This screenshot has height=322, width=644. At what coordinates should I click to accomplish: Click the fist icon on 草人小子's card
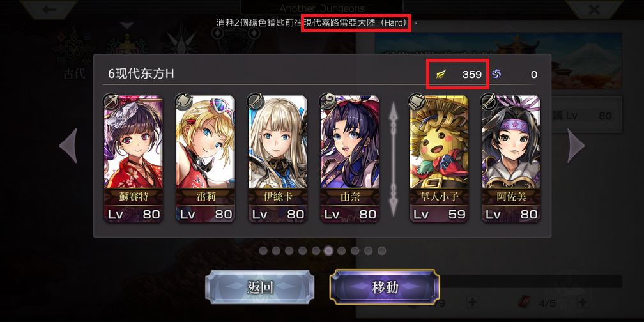[417, 101]
